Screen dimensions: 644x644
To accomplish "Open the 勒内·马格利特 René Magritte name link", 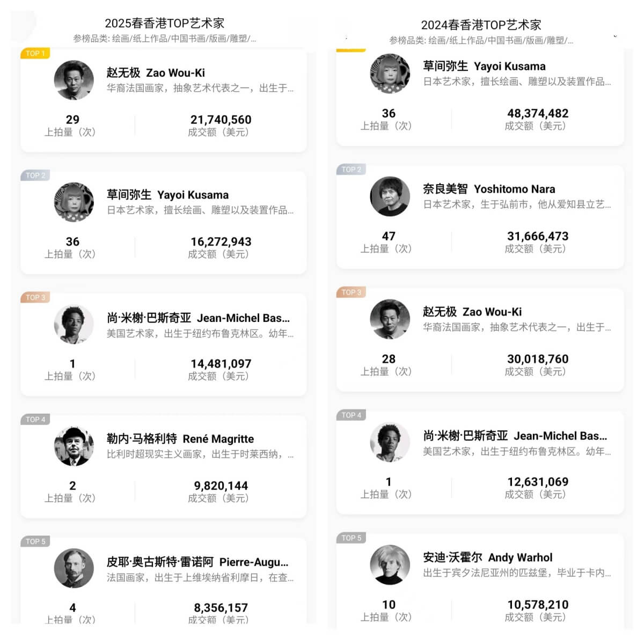I will pyautogui.click(x=180, y=439).
